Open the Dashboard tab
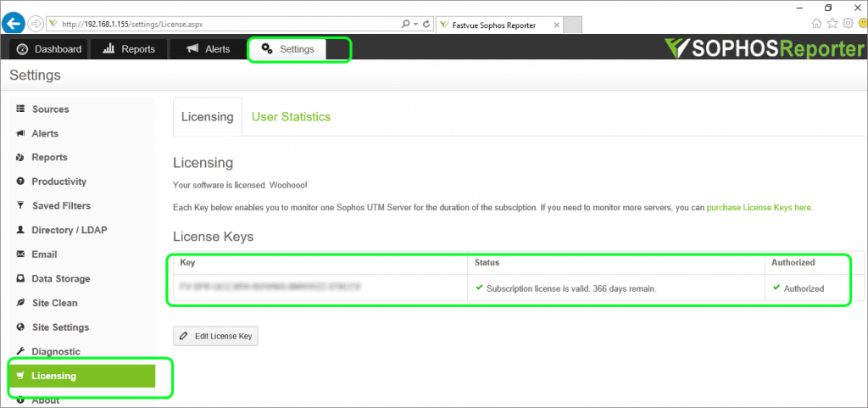 (48, 48)
